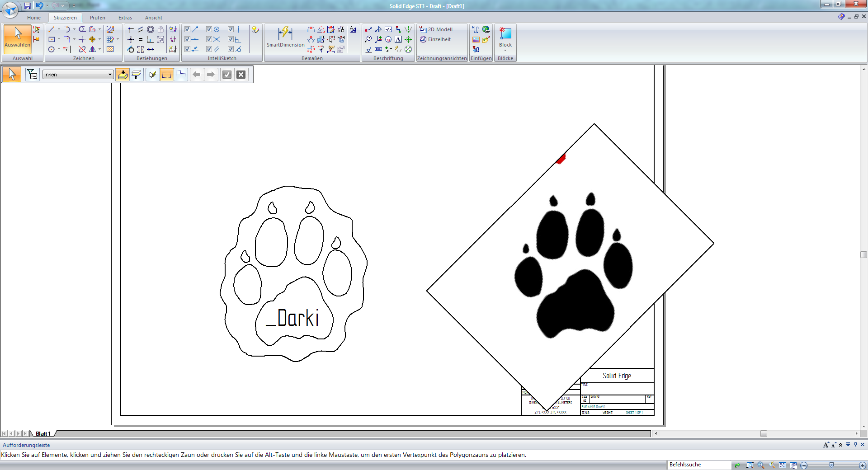The height and width of the screenshot is (470, 868).
Task: Click the Block insert icon
Action: click(505, 33)
